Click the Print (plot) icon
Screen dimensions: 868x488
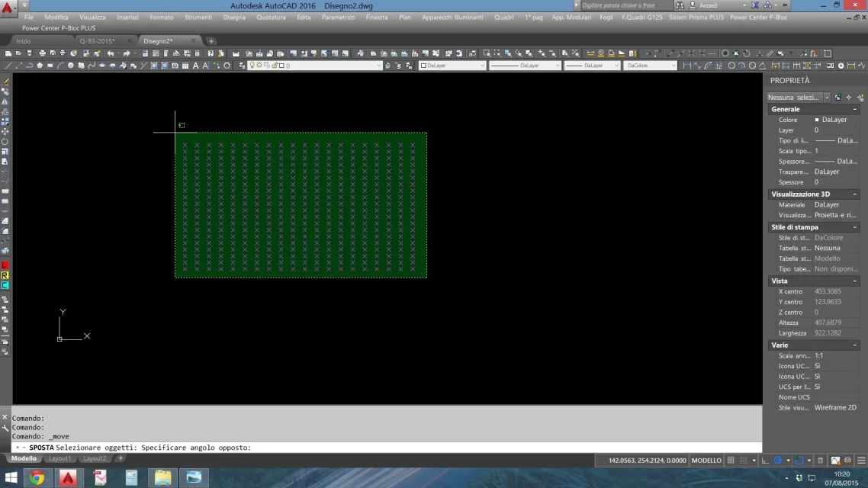(x=42, y=53)
